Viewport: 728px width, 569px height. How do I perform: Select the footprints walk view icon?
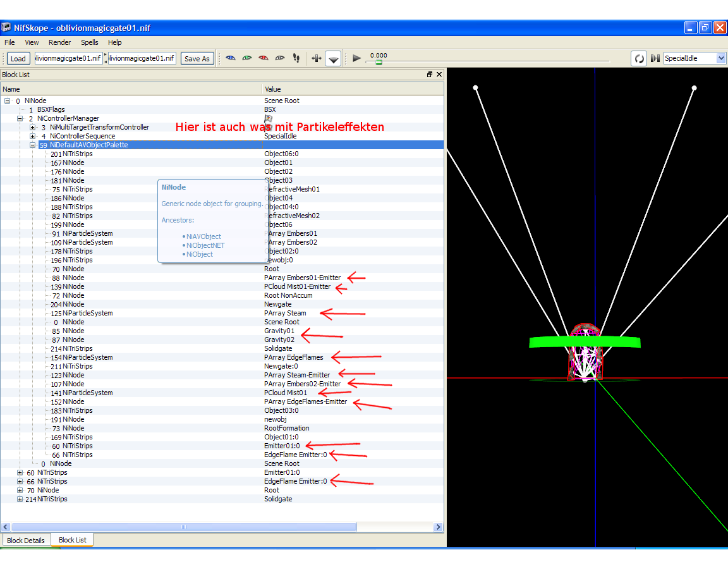[x=296, y=58]
